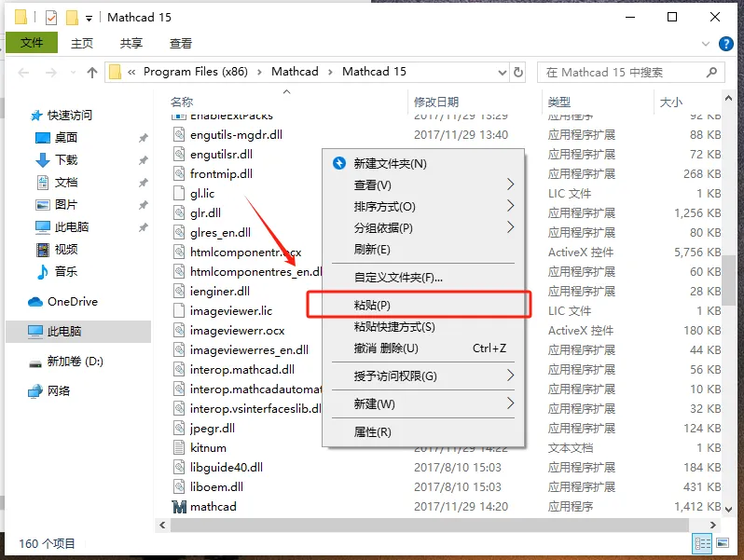The height and width of the screenshot is (560, 744).
Task: Choose 粘贴(P) in context menu
Action: [x=423, y=305]
